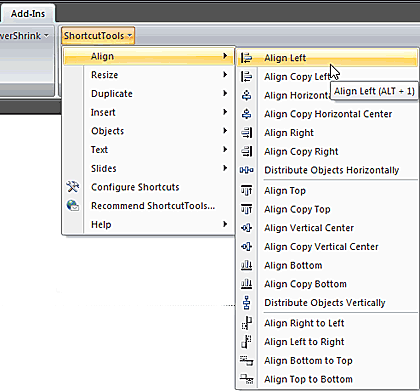Choose Align Copy Top label

pos(297,209)
